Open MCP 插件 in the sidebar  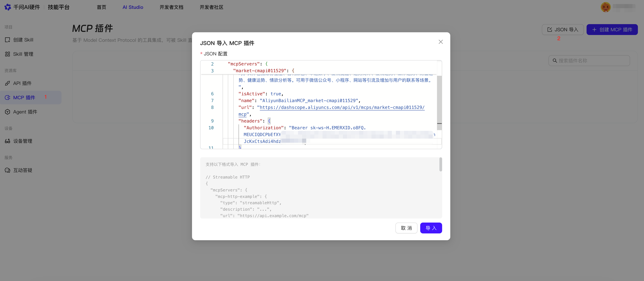[31, 98]
